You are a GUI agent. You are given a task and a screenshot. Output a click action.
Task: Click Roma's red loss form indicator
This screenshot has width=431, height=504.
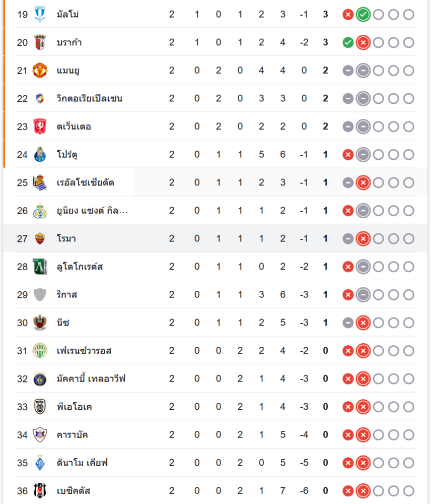363,238
